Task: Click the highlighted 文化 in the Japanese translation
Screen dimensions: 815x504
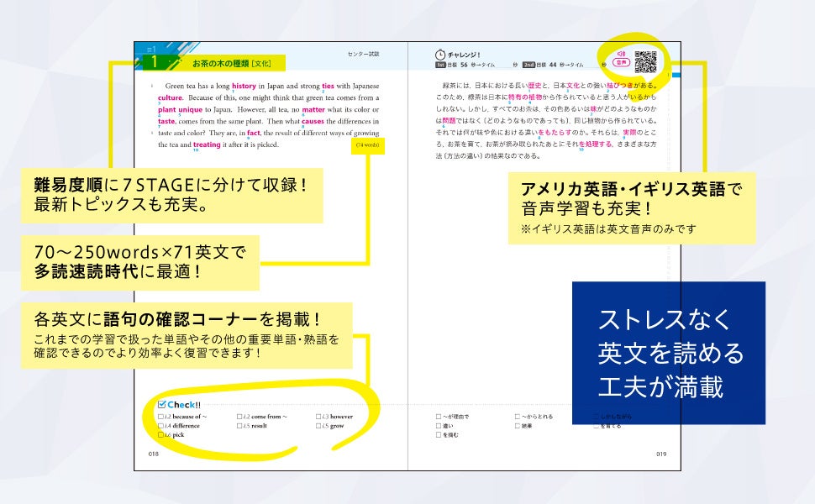Action: tap(573, 86)
